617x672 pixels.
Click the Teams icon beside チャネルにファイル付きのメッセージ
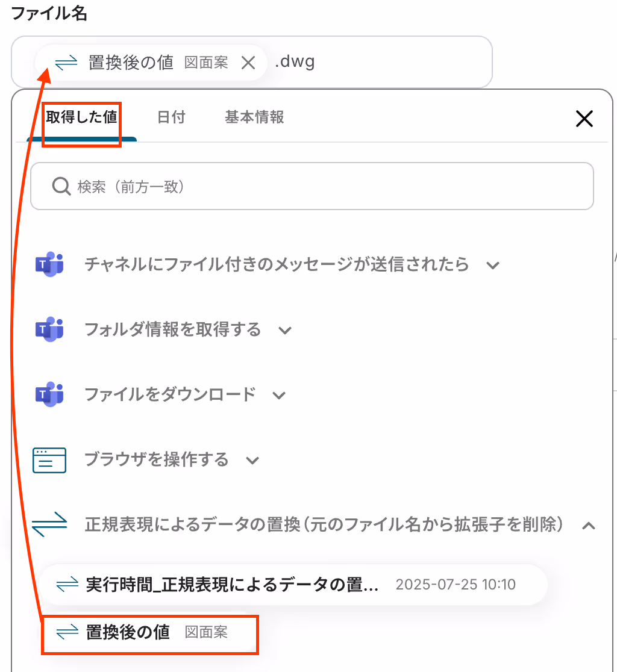(49, 264)
